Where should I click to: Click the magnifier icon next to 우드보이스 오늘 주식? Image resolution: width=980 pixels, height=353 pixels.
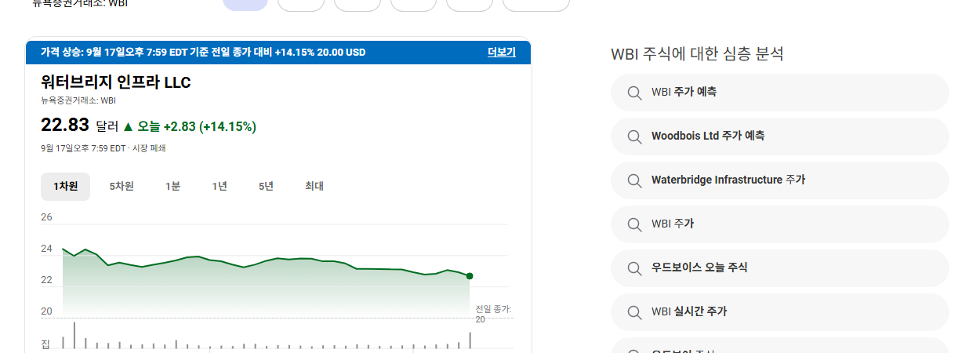coord(635,268)
